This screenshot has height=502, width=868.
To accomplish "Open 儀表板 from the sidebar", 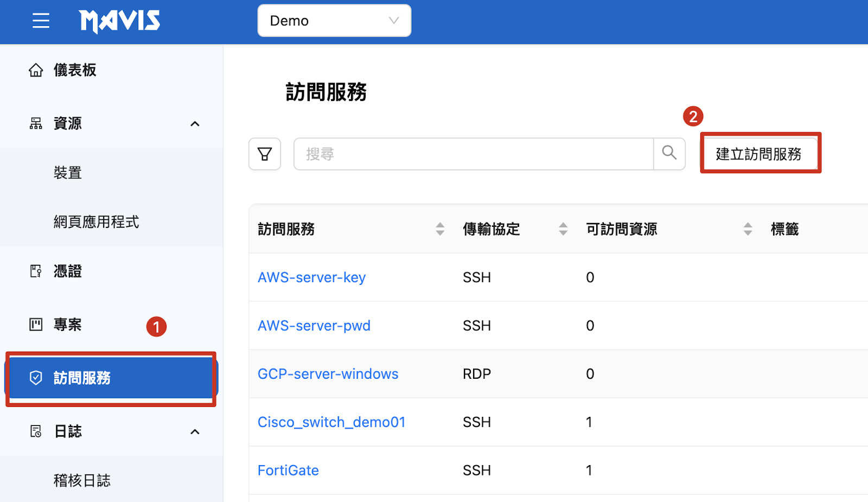I will pyautogui.click(x=74, y=70).
